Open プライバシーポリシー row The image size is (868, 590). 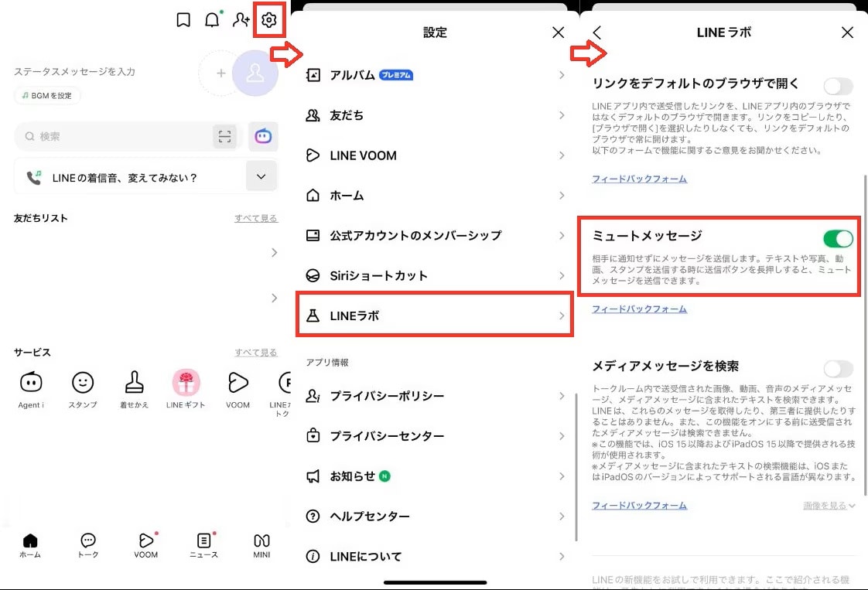click(435, 396)
